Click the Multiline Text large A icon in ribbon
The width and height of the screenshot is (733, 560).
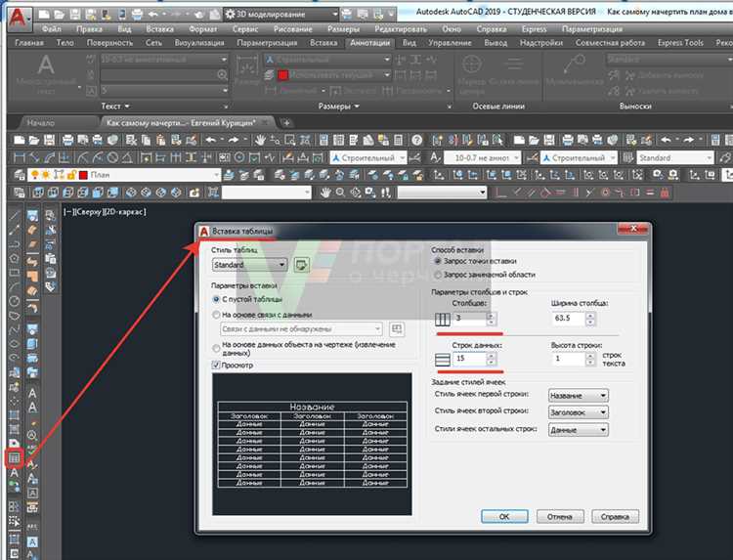coord(46,65)
